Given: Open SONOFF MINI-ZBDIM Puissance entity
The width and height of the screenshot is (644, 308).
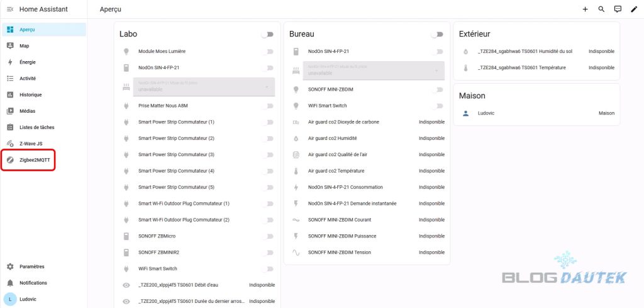Looking at the screenshot, I should pos(342,236).
